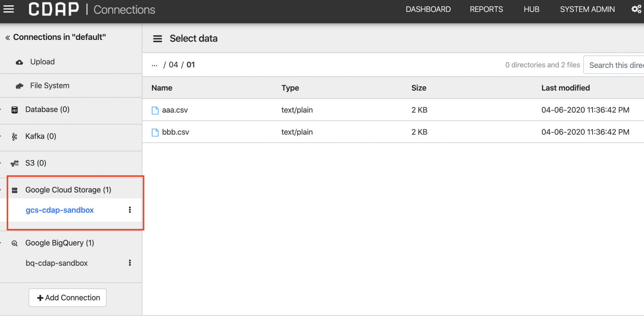
Task: Toggle the Select data panel hamburger icon
Action: coord(158,39)
